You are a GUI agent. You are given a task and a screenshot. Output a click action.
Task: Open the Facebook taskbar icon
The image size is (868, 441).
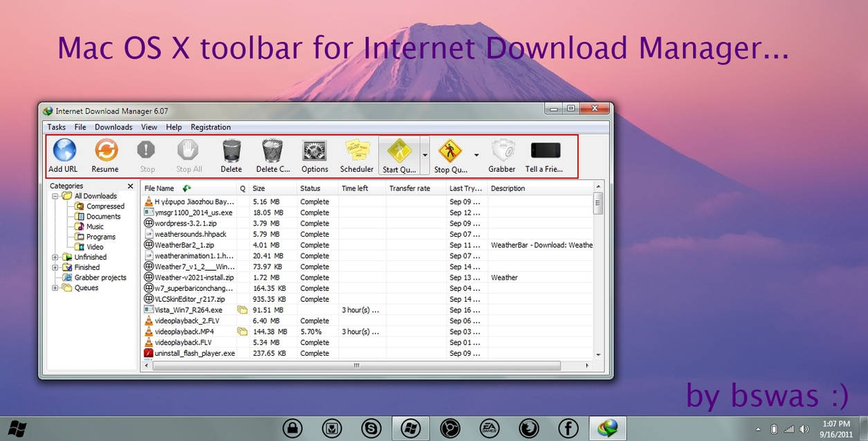569,429
